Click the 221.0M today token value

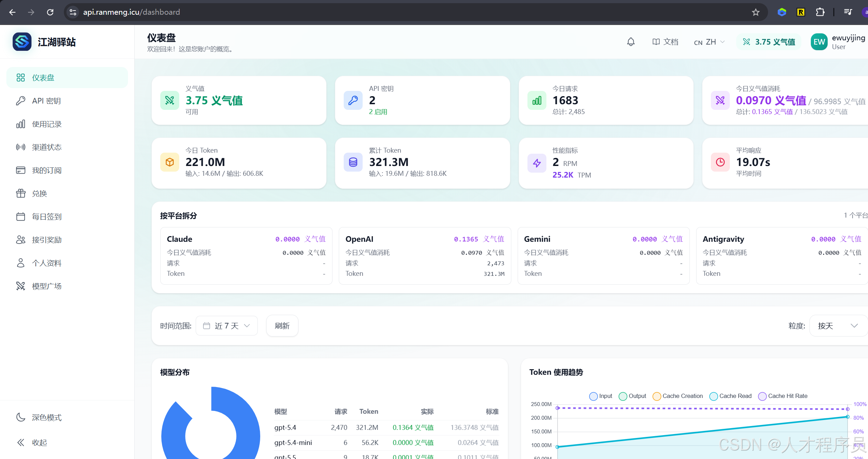click(205, 162)
